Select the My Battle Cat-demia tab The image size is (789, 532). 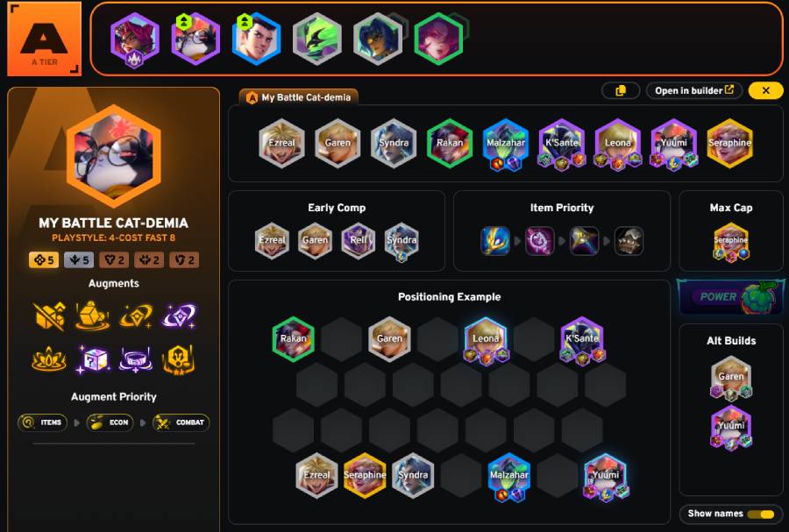299,97
